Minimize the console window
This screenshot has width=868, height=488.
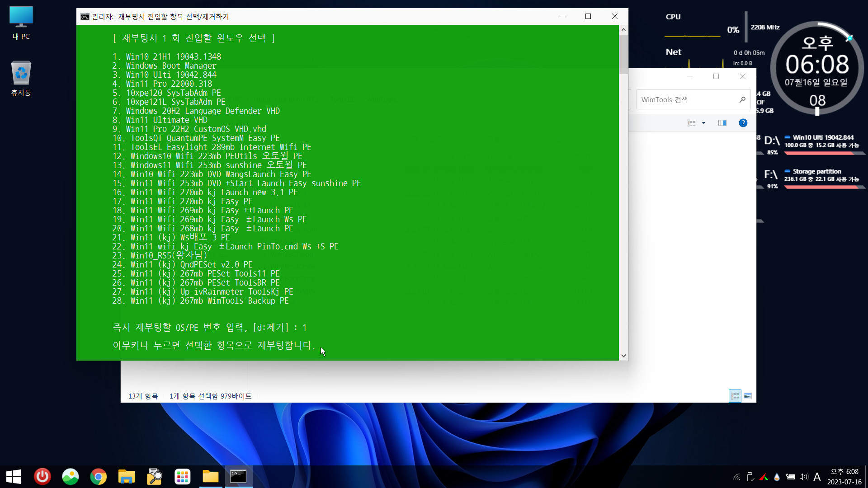pyautogui.click(x=562, y=16)
